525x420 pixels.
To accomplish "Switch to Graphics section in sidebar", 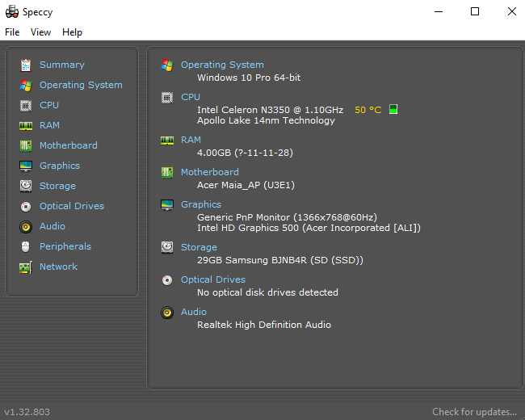I will pyautogui.click(x=60, y=166).
